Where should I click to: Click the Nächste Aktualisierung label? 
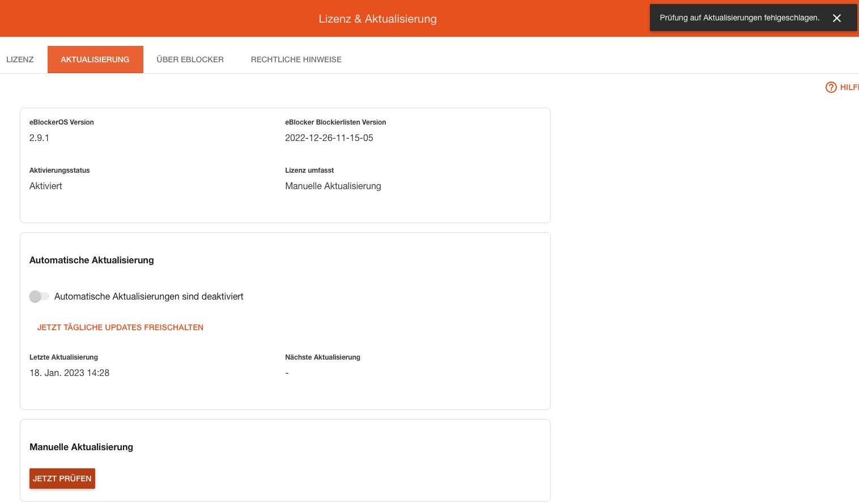322,357
